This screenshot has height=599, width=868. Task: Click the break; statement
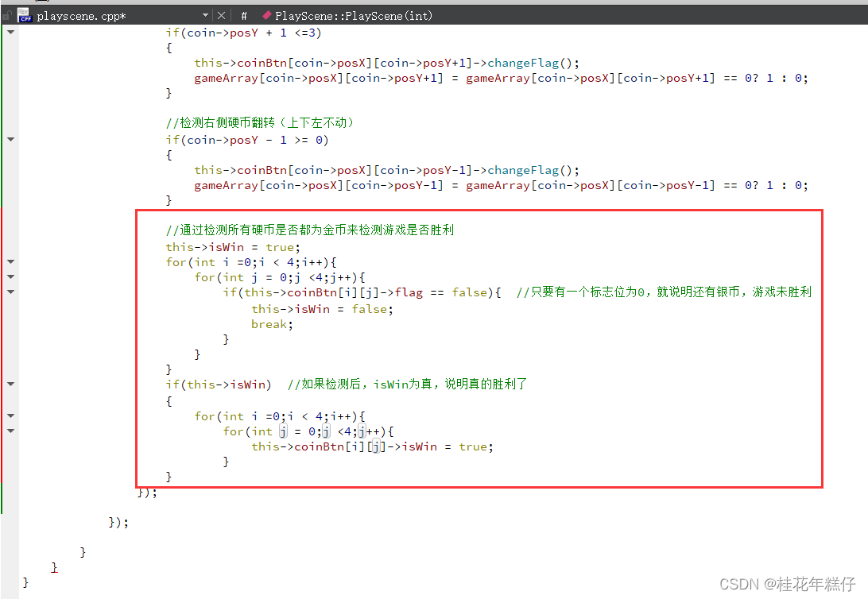(272, 324)
